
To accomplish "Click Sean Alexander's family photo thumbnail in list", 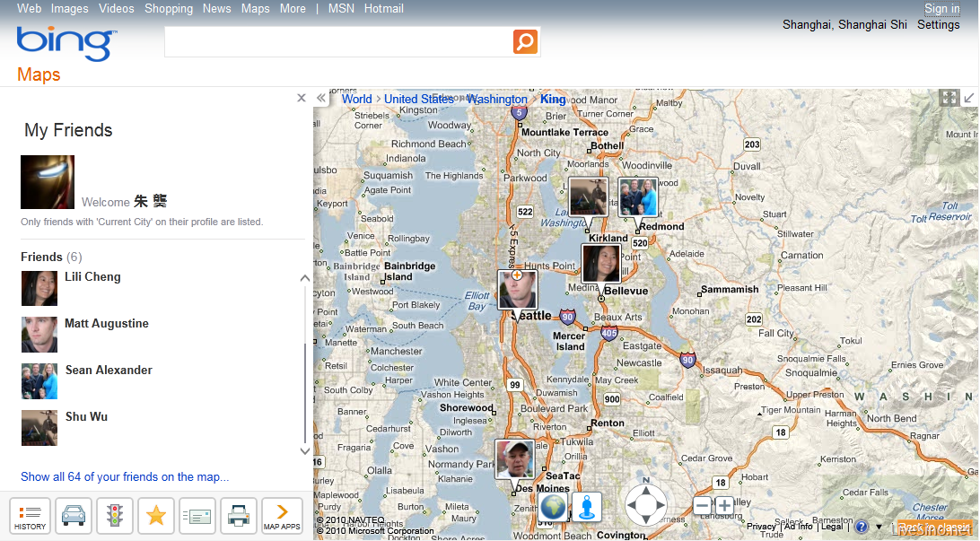I will click(x=39, y=381).
